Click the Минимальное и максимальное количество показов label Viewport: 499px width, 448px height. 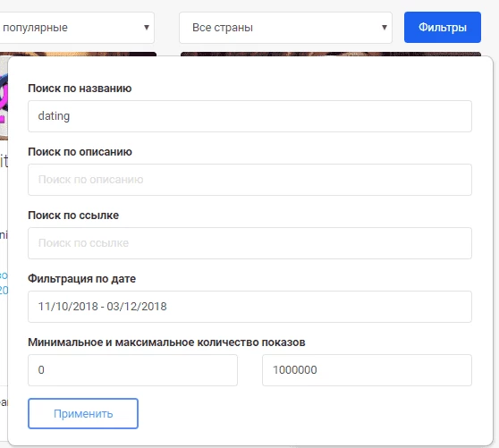coord(166,342)
